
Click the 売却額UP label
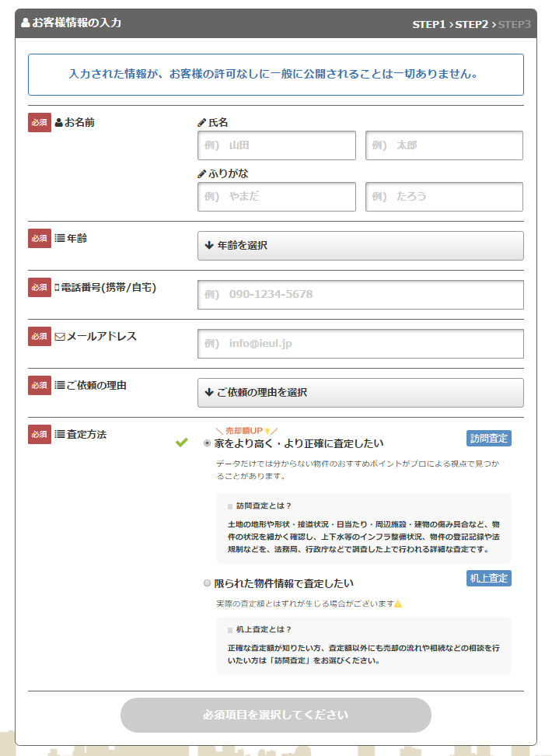tap(244, 431)
